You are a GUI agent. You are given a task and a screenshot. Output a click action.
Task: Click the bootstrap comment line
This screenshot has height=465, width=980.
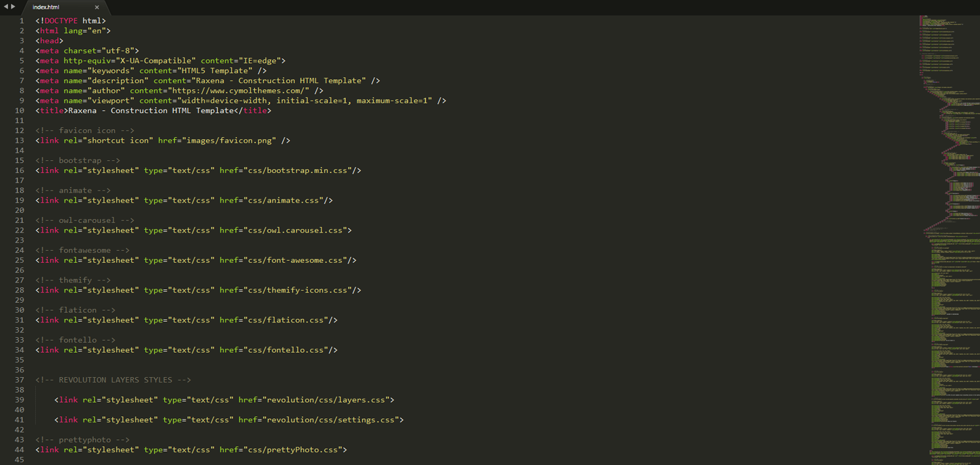[x=78, y=160]
